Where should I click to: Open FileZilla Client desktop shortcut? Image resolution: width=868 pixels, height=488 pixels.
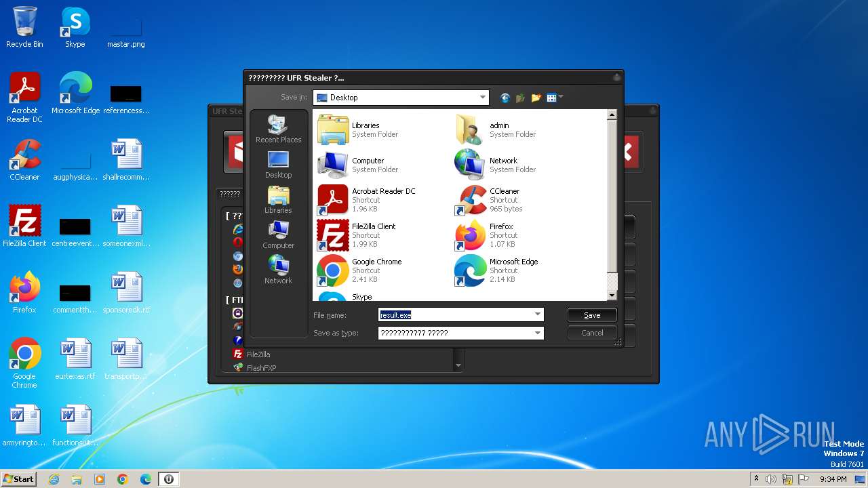24,226
